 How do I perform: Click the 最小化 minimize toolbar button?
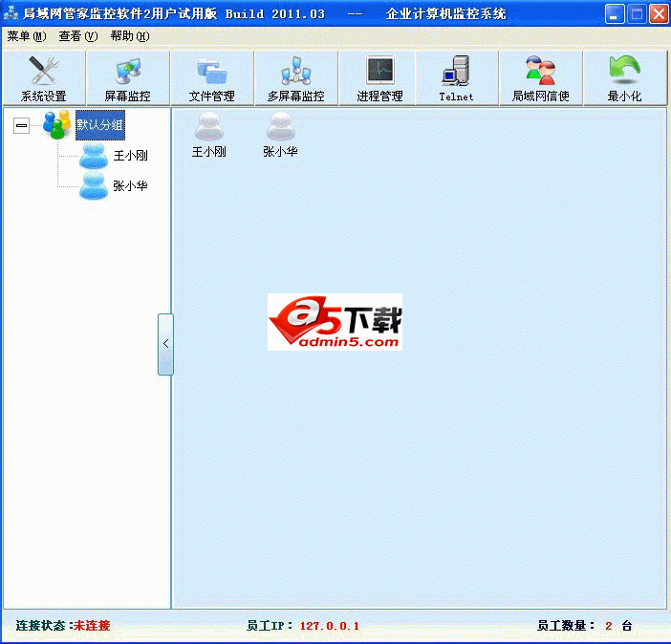[624, 78]
